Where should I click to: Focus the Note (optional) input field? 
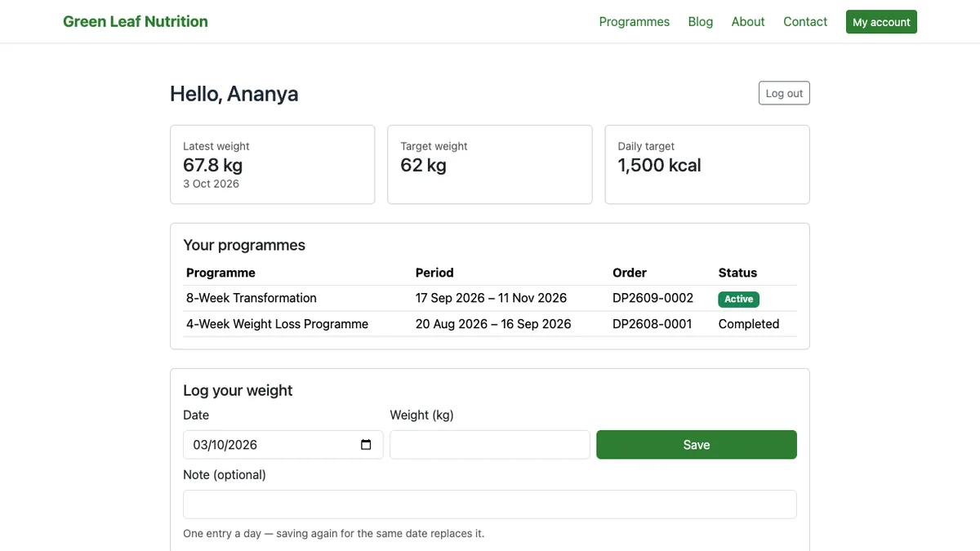490,504
